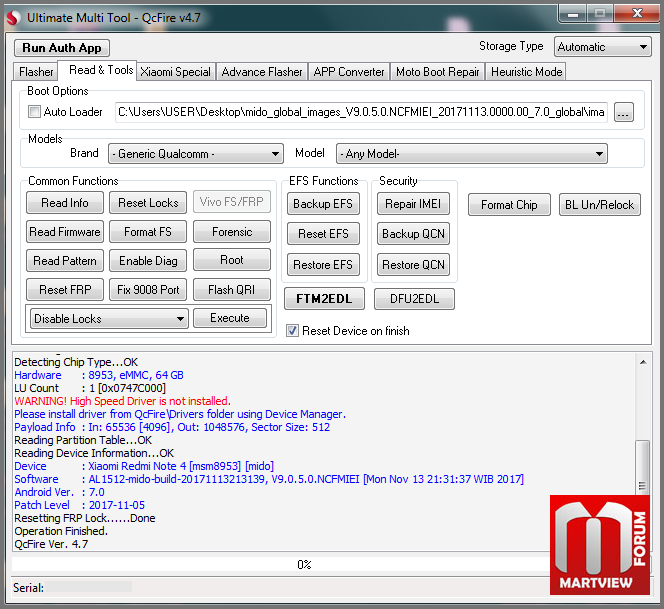Click the Reset FRP button
The width and height of the screenshot is (664, 609).
click(x=65, y=290)
